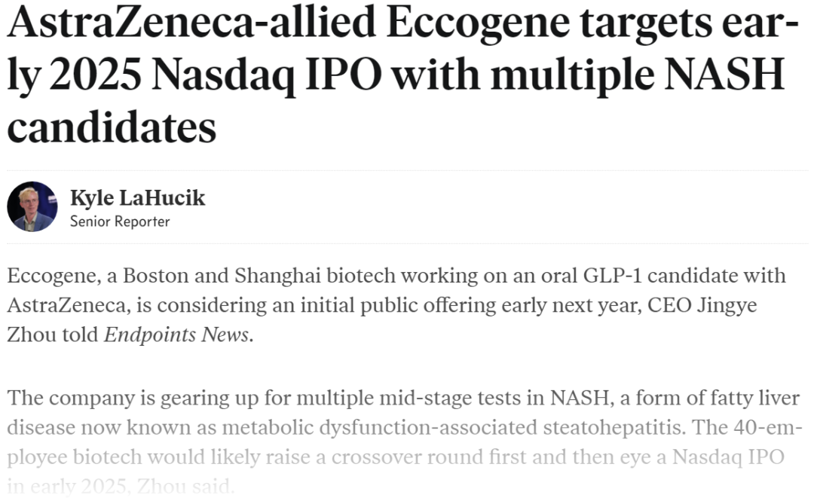Open the Kyle LaHucik author name link
Image resolution: width=814 pixels, height=504 pixels.
(x=137, y=198)
